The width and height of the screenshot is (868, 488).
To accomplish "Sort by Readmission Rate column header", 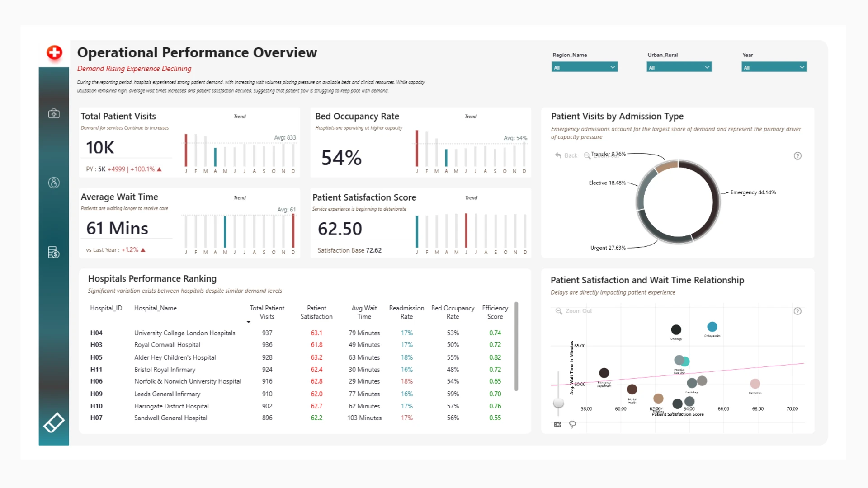I will pyautogui.click(x=406, y=312).
